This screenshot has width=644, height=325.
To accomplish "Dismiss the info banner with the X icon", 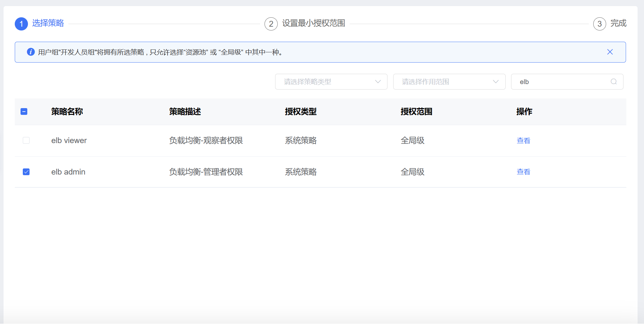I will (610, 52).
